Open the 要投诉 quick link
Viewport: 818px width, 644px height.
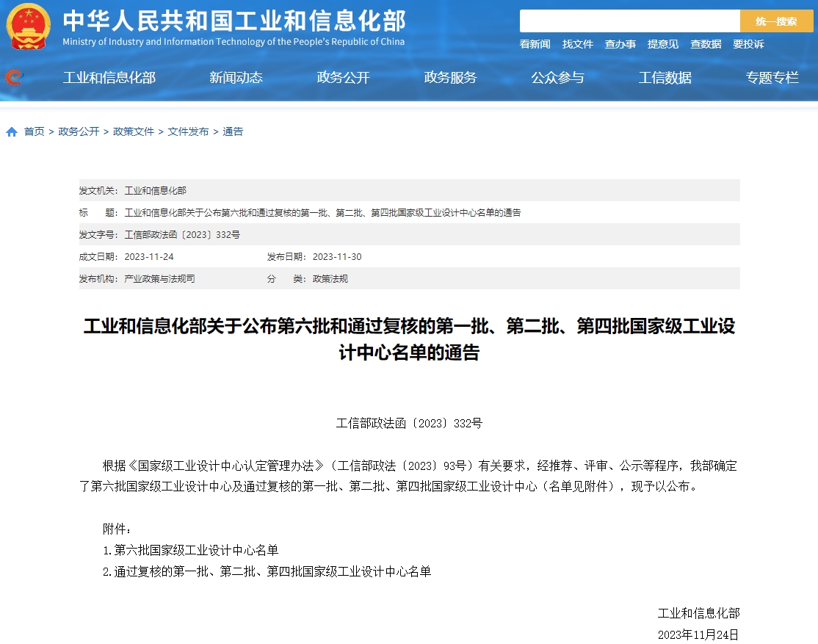click(748, 44)
